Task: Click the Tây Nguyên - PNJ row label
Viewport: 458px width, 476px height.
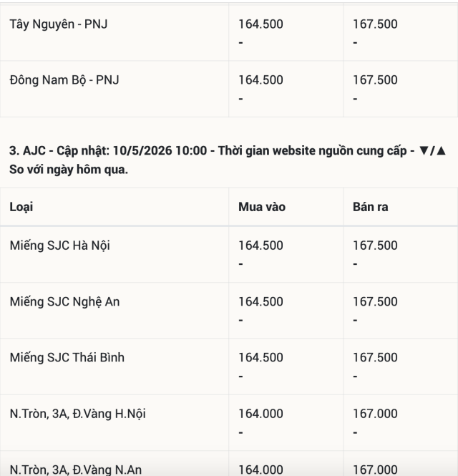Action: [x=59, y=24]
